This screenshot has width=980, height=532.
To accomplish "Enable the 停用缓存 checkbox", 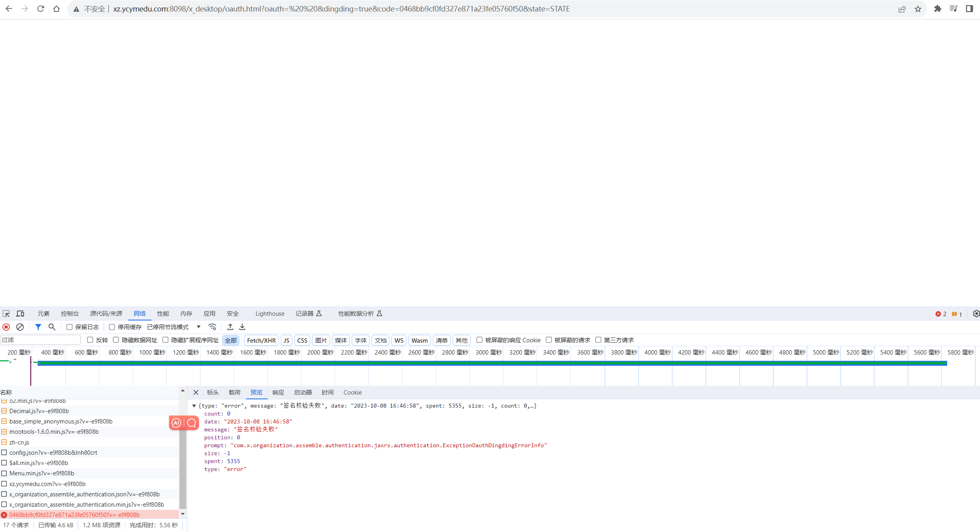I will point(112,327).
